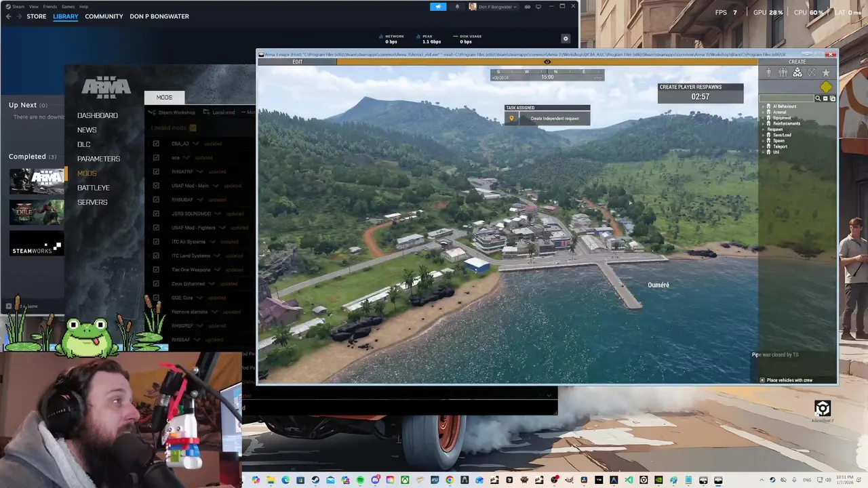Screen dimensions: 868x488
Task: Open NEWS in Arma launcher sidebar
Action: (x=87, y=130)
